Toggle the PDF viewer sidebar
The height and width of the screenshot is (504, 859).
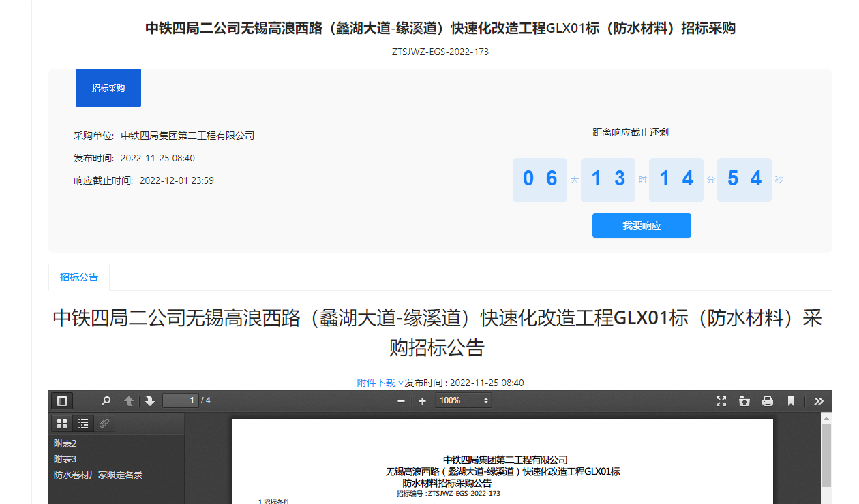coord(62,401)
